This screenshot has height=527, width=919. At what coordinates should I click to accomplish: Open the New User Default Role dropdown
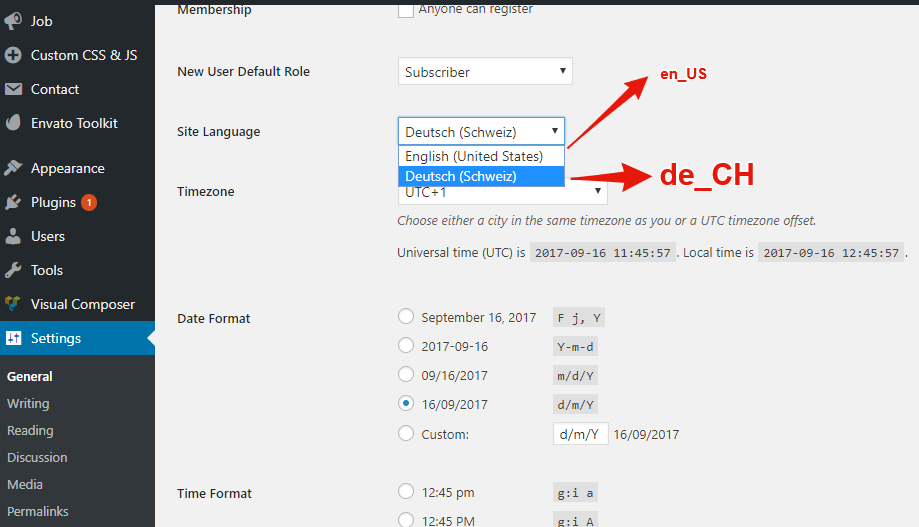(x=485, y=72)
